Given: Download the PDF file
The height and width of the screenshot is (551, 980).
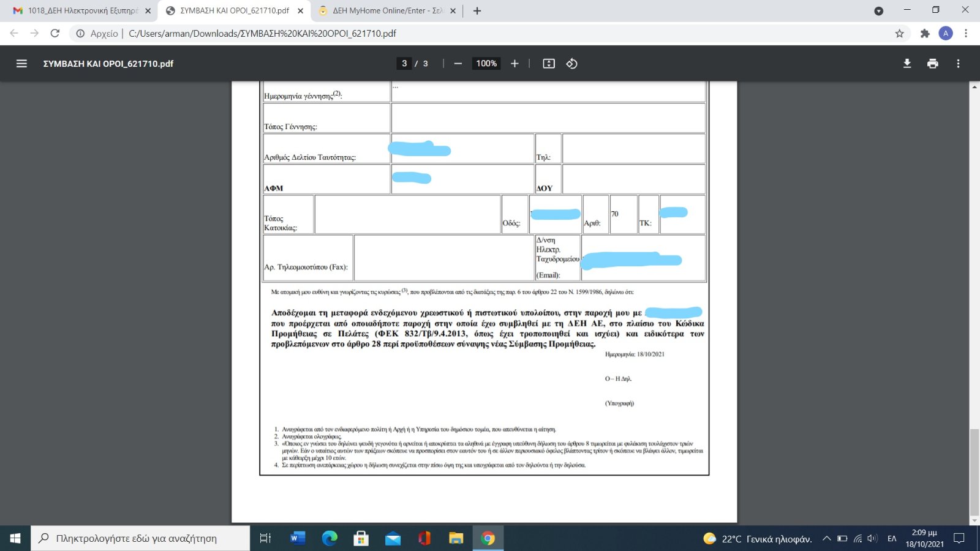Looking at the screenshot, I should (x=907, y=64).
